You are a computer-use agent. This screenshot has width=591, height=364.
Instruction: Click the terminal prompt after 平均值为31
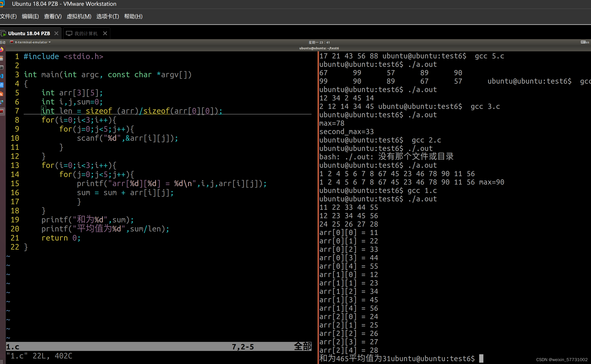pyautogui.click(x=481, y=358)
